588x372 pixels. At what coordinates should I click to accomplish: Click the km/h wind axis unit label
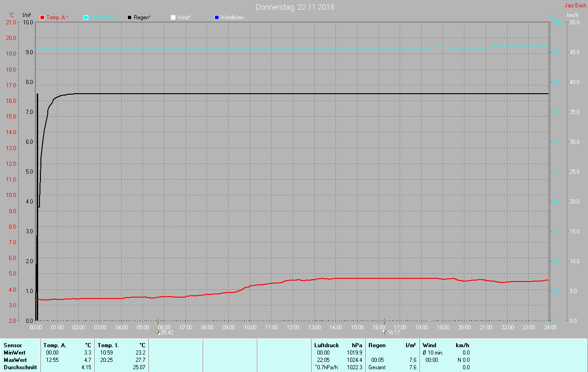click(572, 15)
